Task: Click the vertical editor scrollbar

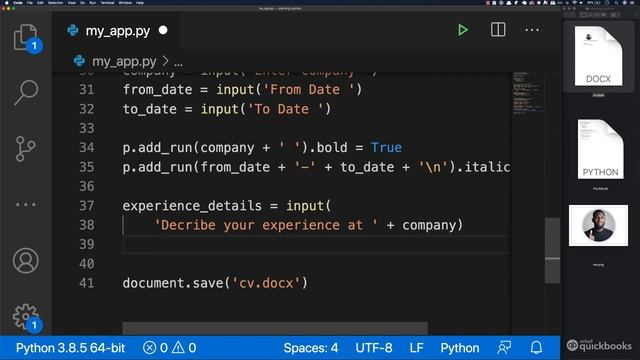Action: (552, 251)
